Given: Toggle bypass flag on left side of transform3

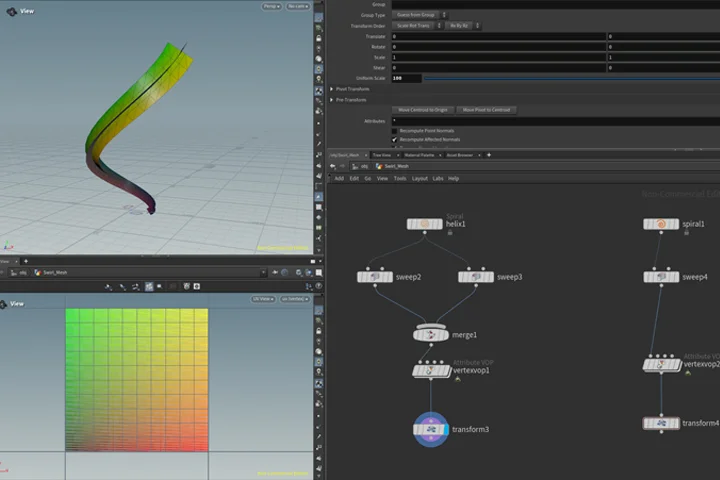Looking at the screenshot, I should (x=416, y=429).
